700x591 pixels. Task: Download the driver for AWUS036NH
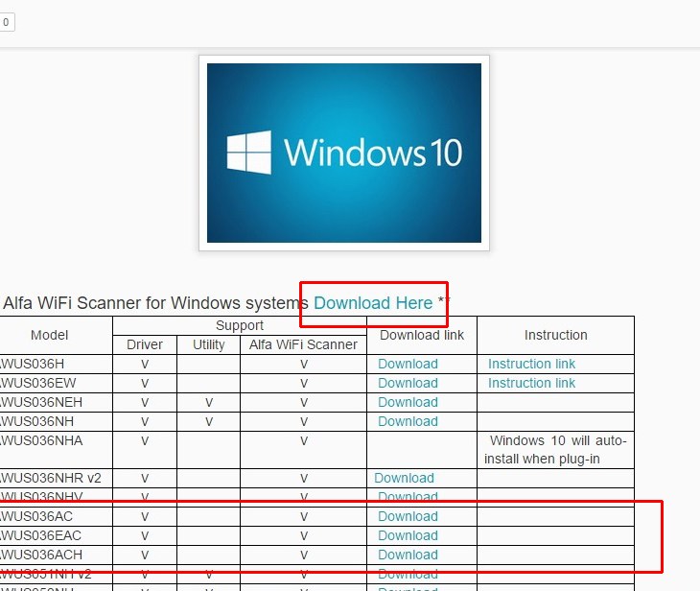[408, 421]
